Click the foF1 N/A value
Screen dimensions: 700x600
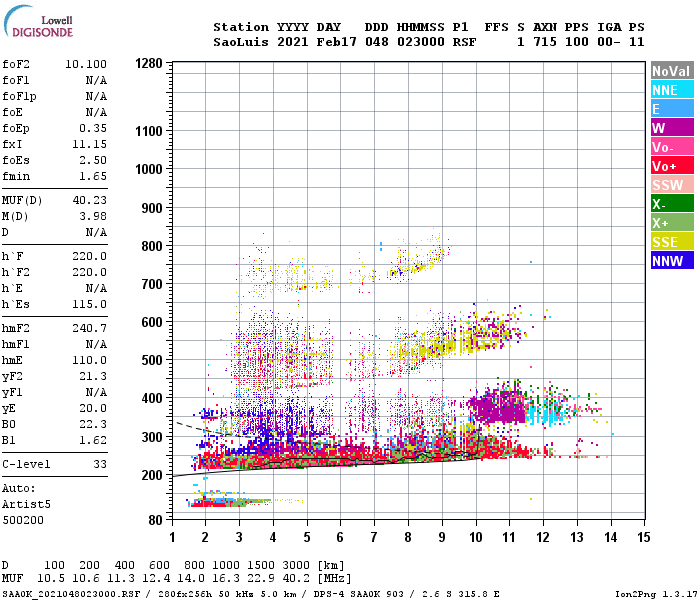[x=96, y=80]
